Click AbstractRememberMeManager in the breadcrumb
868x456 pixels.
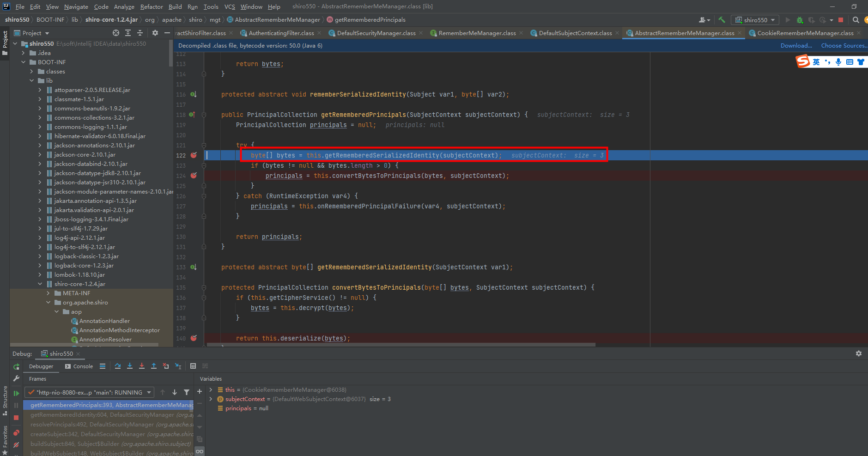pos(277,20)
